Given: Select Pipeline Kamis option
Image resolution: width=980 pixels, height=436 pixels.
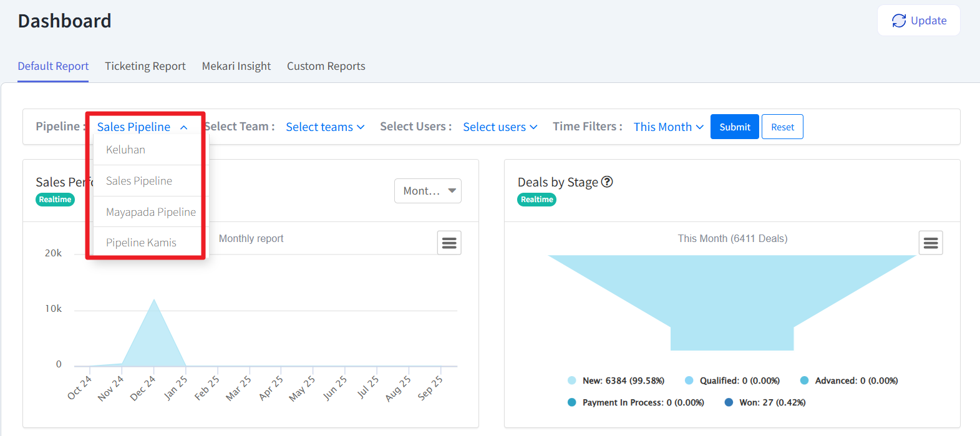Looking at the screenshot, I should point(141,243).
